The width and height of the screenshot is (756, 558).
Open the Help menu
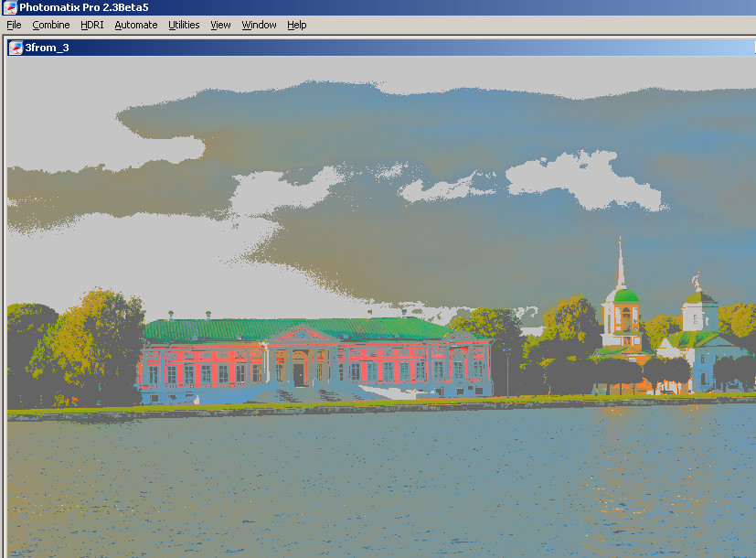pyautogui.click(x=296, y=25)
